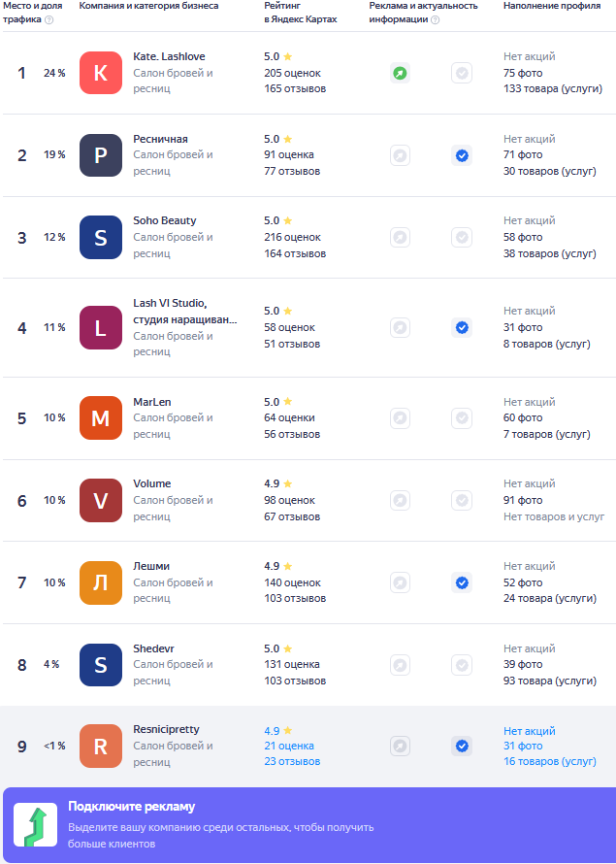
Task: Click the green arrow icon in the advertising banner
Action: point(35,825)
